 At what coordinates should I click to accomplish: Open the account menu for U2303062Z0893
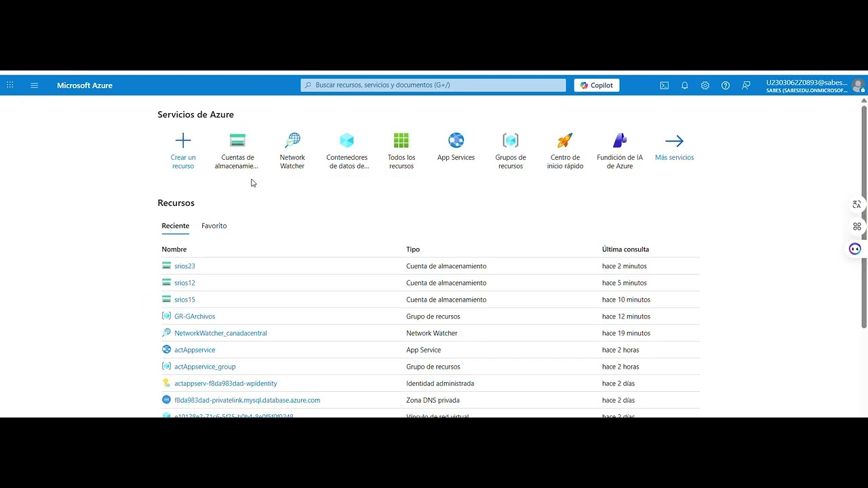[x=807, y=86]
